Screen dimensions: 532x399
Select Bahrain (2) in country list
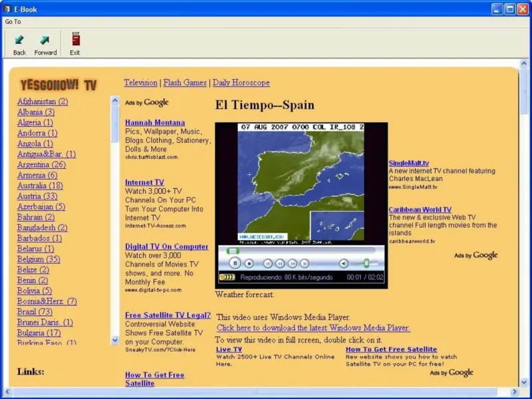pos(36,217)
